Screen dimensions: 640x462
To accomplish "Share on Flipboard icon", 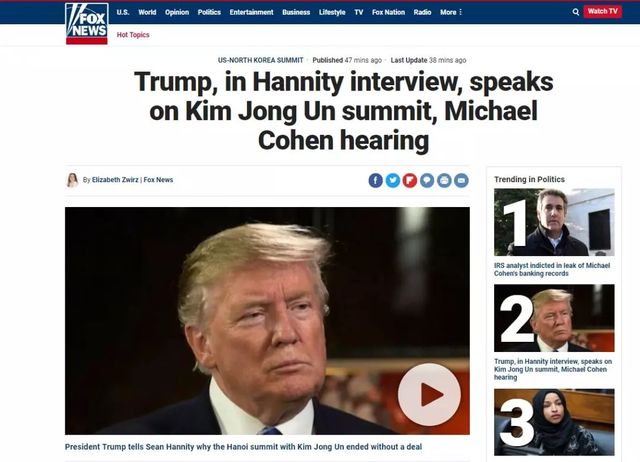I will coord(410,180).
